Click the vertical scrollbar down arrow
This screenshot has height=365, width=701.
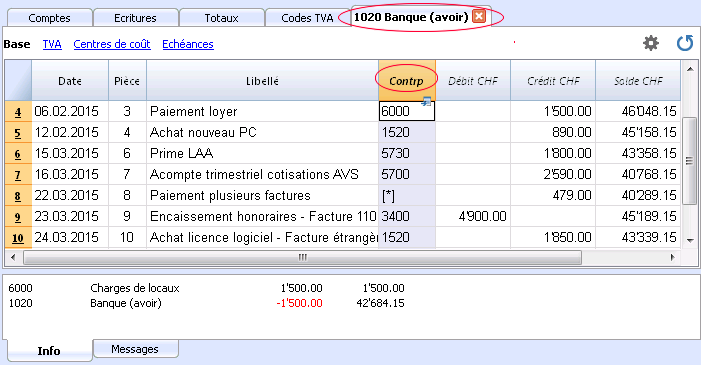[x=690, y=240]
